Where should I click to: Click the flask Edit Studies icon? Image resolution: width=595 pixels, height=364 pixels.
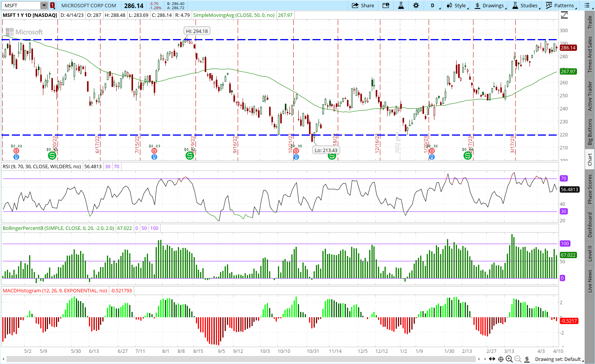pos(401,5)
